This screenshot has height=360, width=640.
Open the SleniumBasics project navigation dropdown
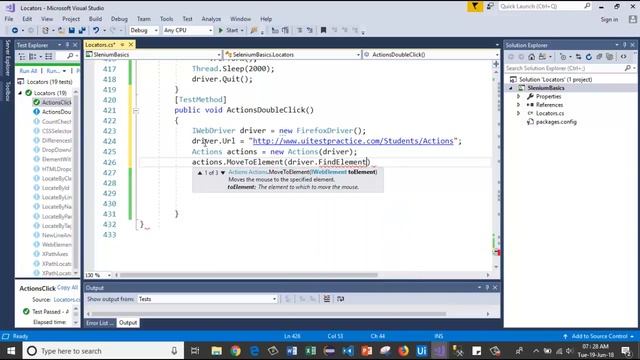pos(153,55)
